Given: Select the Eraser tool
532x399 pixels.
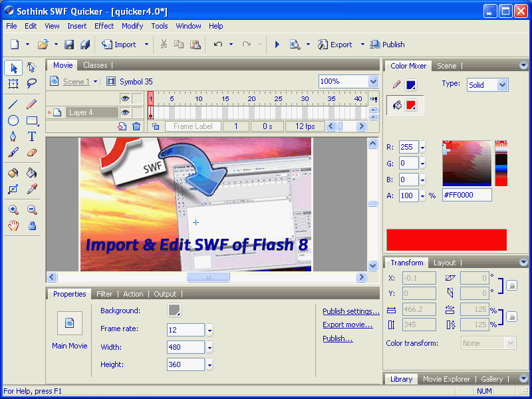Looking at the screenshot, I should (31, 153).
